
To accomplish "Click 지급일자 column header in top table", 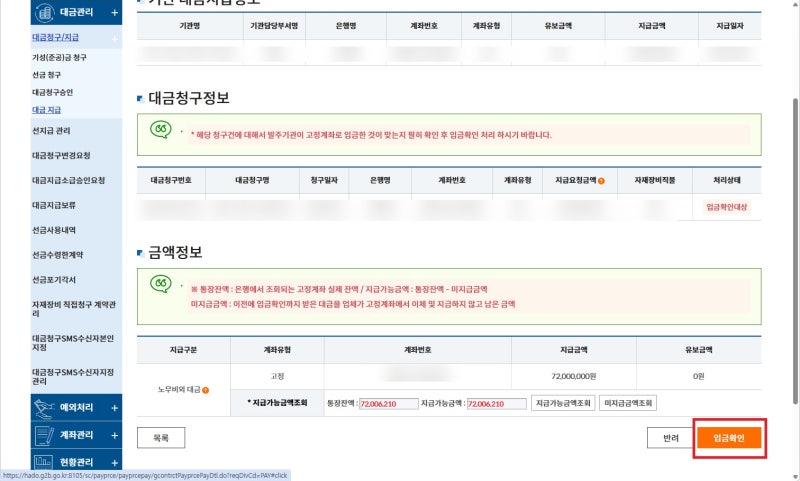I will point(730,26).
